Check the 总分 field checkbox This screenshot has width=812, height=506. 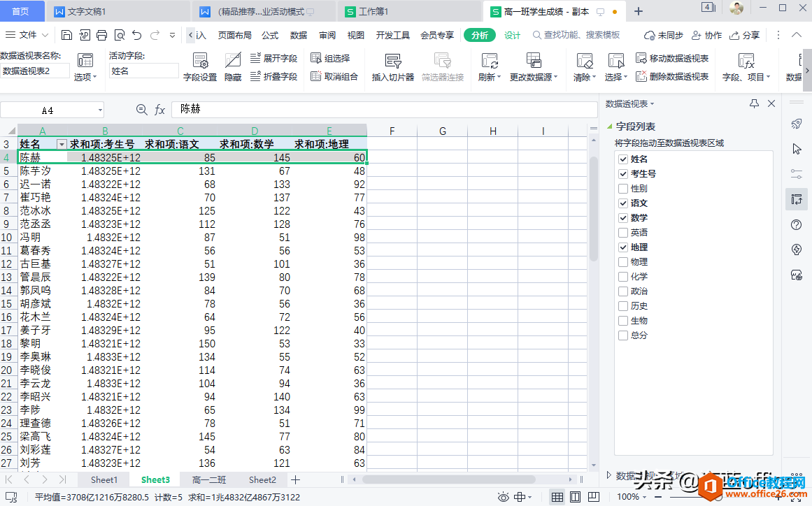tap(623, 335)
